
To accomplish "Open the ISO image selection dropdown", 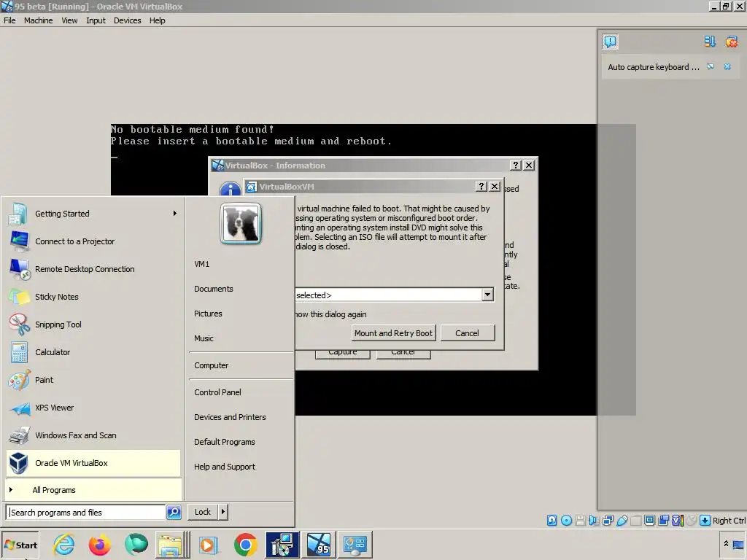I will click(x=487, y=295).
